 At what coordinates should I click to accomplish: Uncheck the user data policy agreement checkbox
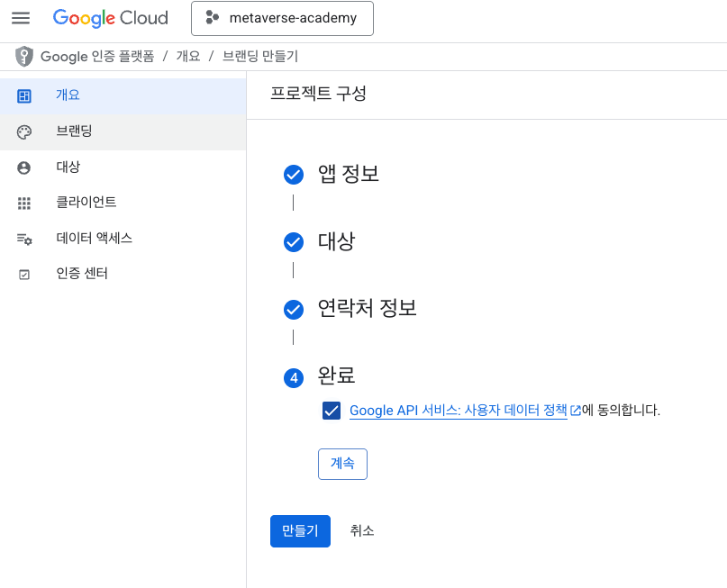(332, 411)
